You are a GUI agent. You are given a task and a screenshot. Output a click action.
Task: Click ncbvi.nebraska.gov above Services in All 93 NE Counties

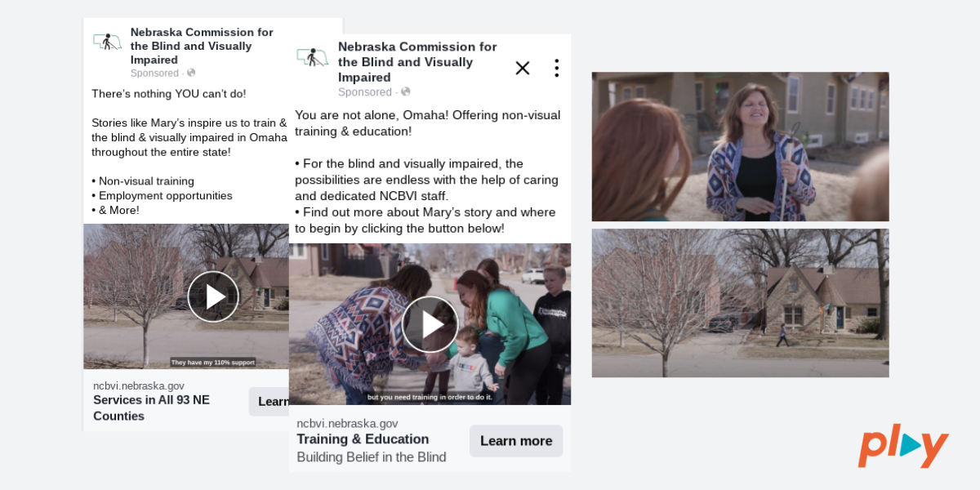click(x=139, y=385)
